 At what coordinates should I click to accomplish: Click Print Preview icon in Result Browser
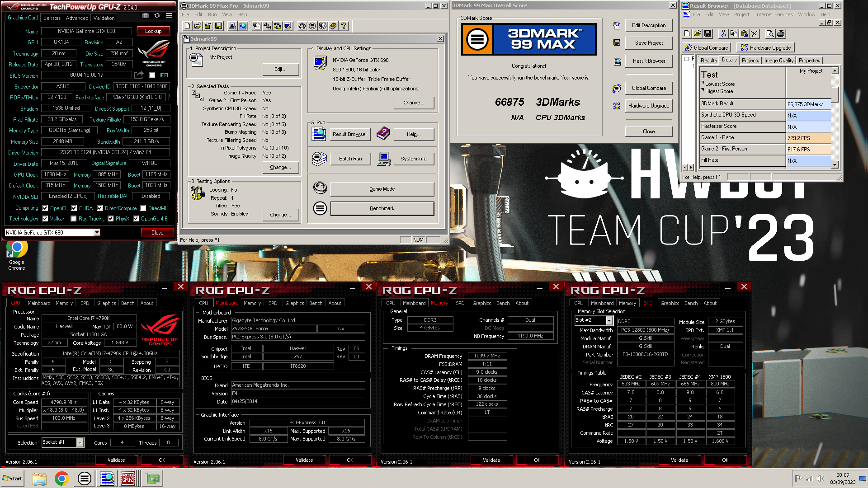tap(770, 33)
